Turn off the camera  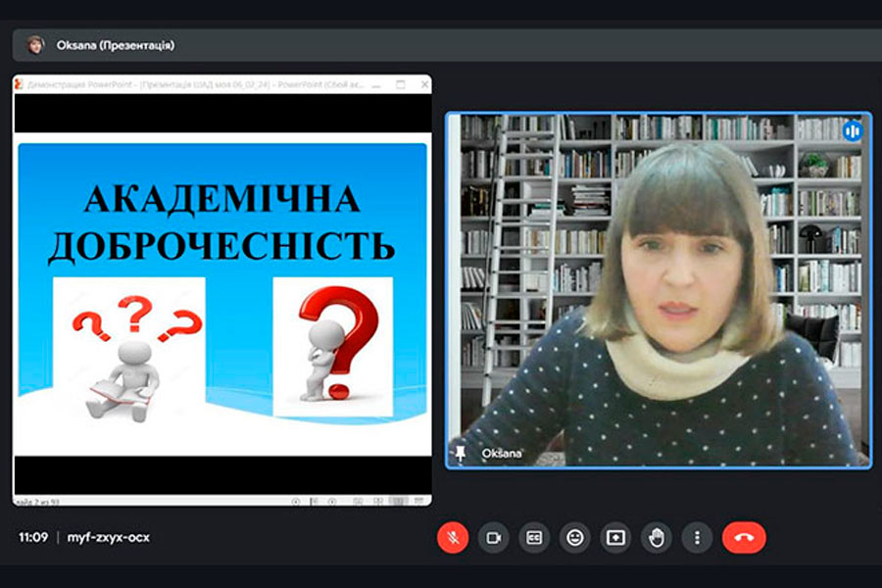[493, 538]
